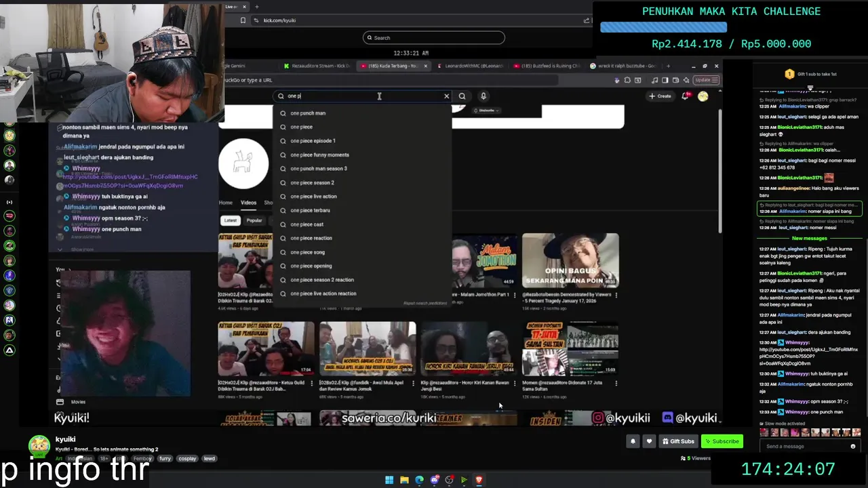This screenshot has height=488, width=868.
Task: Open the Malam Jomothon video thumbnail
Action: pos(484,260)
